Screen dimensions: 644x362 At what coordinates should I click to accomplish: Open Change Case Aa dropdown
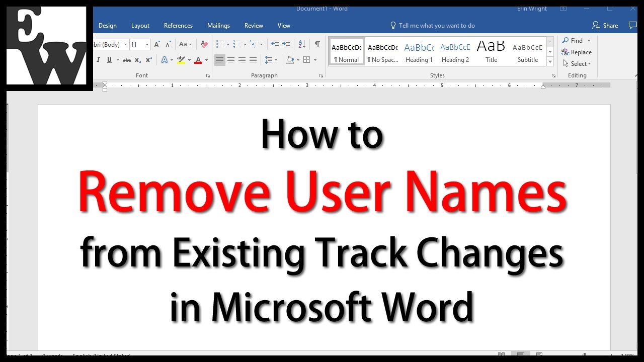[185, 44]
